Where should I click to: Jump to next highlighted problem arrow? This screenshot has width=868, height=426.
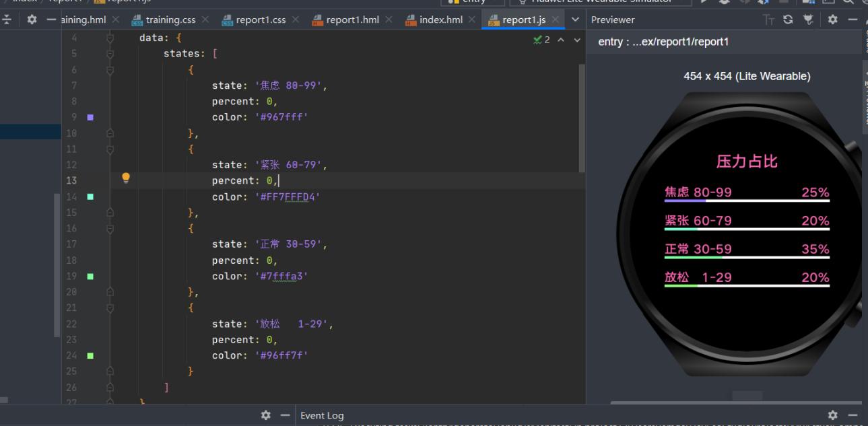point(576,40)
